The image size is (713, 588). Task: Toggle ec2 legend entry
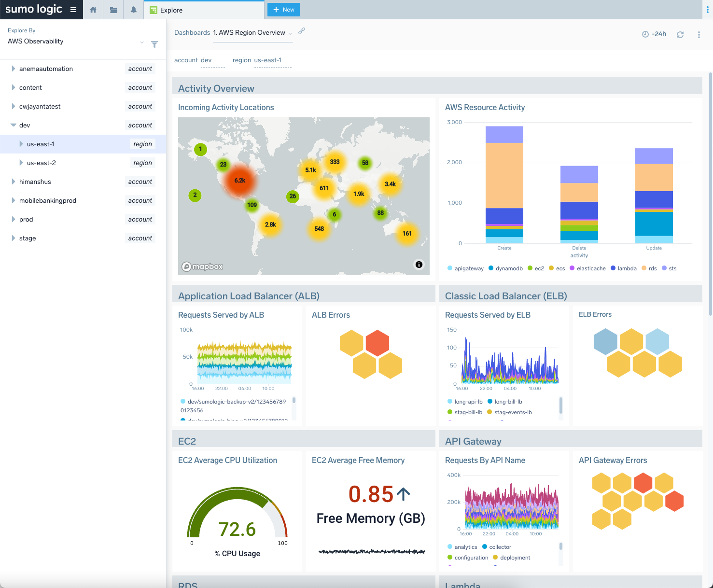click(x=536, y=268)
